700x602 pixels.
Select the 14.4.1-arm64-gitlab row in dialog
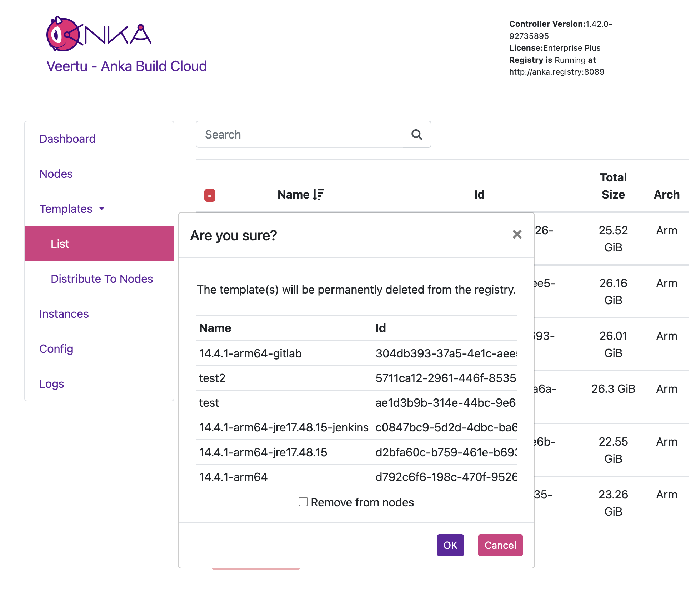click(x=250, y=353)
